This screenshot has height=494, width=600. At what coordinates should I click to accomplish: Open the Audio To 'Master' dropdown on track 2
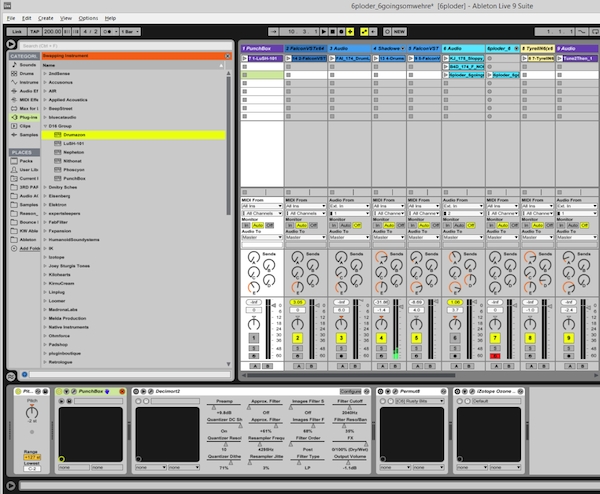306,238
